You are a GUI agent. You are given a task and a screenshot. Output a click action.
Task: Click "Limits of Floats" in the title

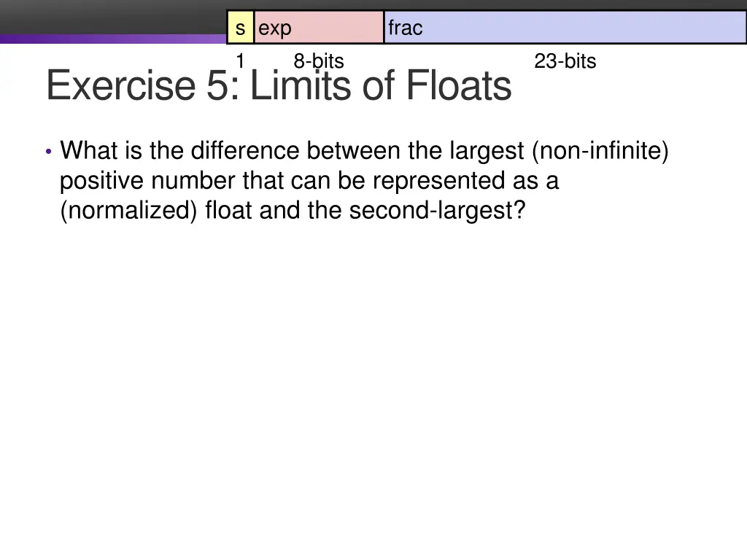(381, 85)
